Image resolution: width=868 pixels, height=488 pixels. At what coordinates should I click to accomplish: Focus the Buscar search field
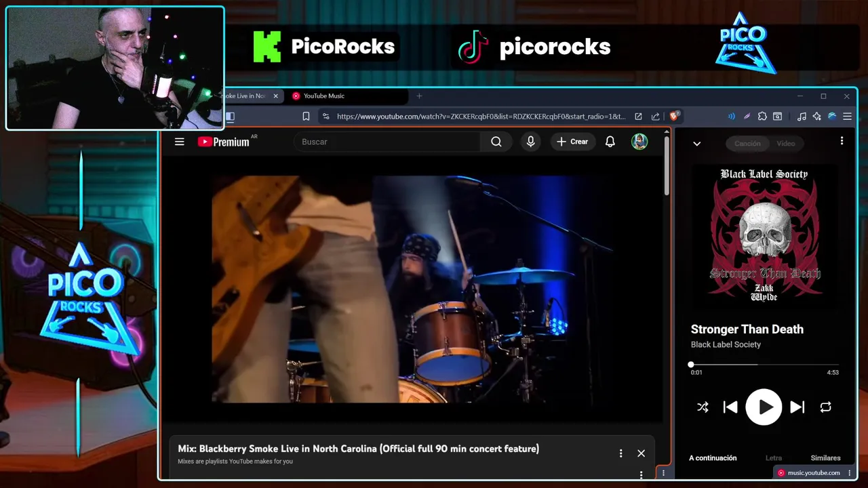[x=387, y=142]
